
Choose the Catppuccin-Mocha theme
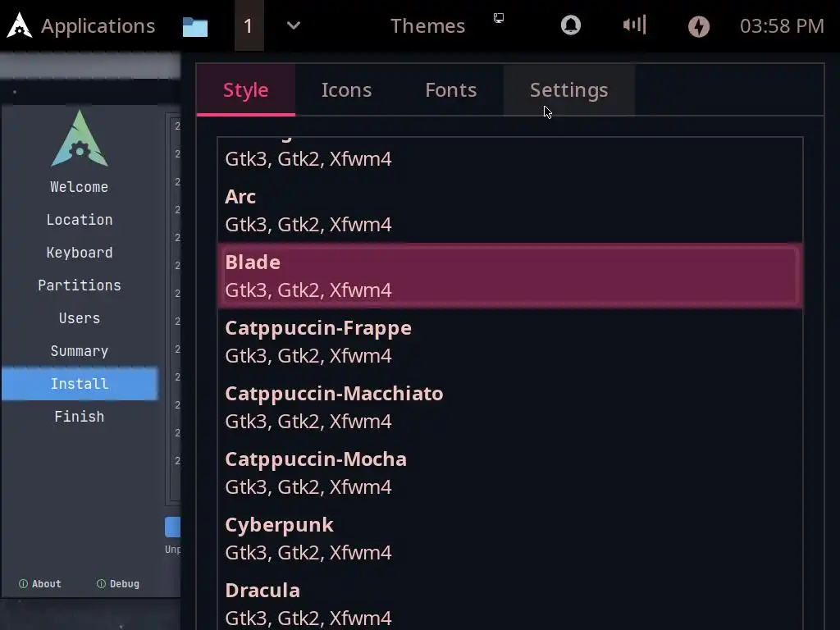(x=510, y=473)
